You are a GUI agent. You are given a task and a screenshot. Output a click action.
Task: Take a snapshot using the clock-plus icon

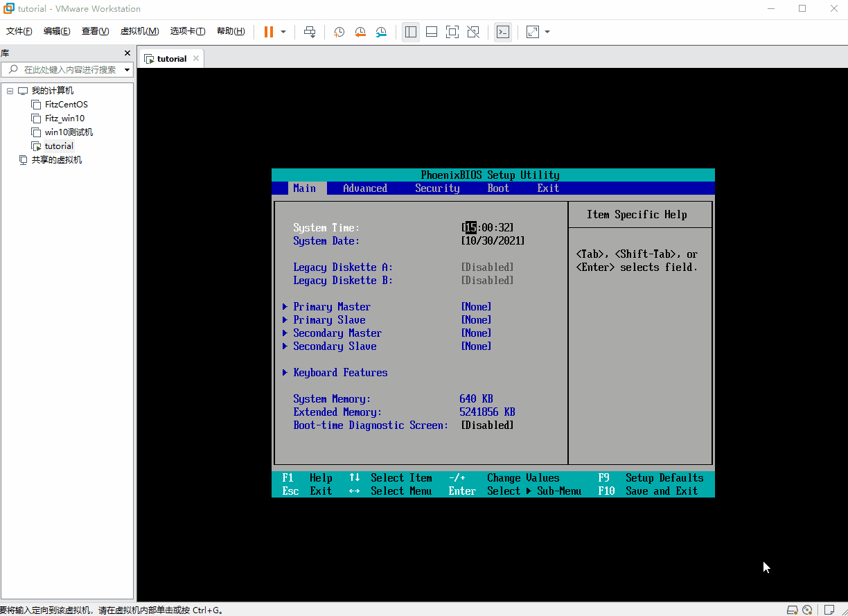[339, 32]
